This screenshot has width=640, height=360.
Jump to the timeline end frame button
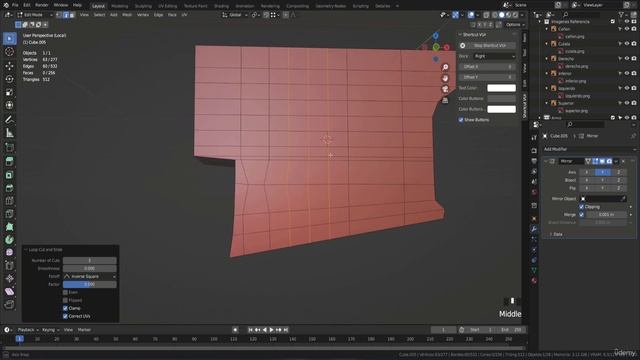(x=286, y=330)
